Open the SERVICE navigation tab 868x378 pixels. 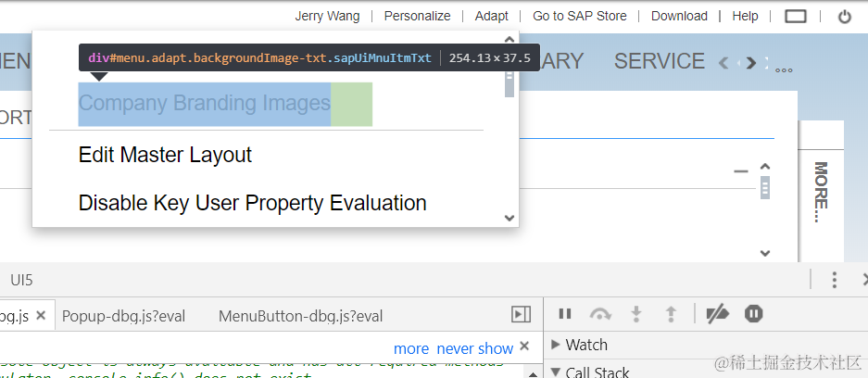[659, 61]
